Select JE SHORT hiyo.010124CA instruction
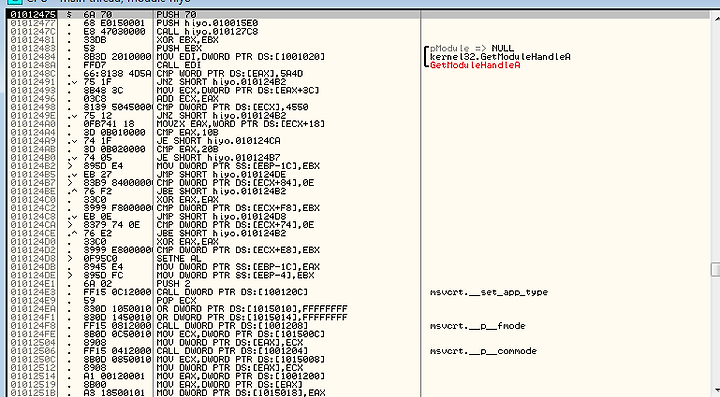Screen dimensions: 720x397 [218, 141]
